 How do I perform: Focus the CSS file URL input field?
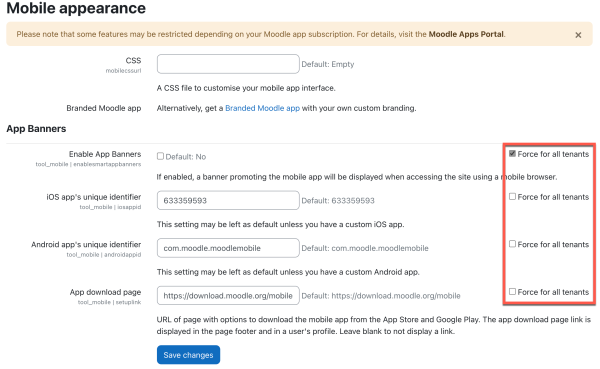(x=228, y=64)
